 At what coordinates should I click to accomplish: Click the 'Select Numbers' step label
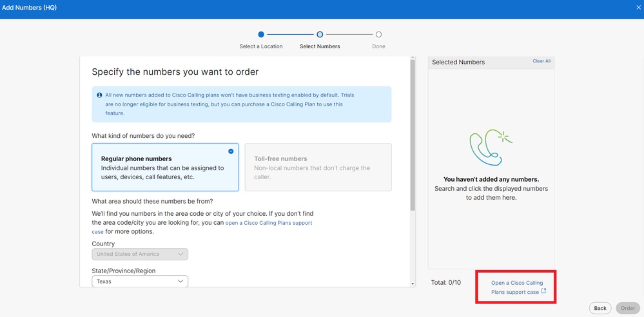click(320, 46)
